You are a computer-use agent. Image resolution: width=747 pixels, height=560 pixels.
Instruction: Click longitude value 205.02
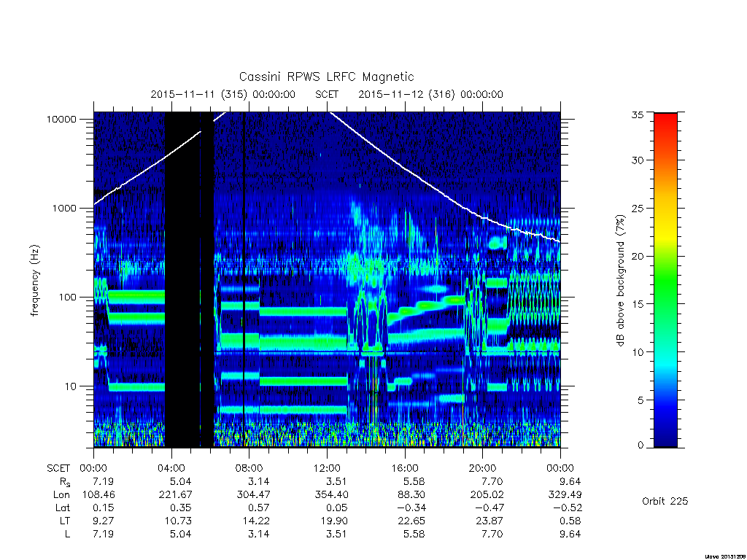pyautogui.click(x=487, y=495)
